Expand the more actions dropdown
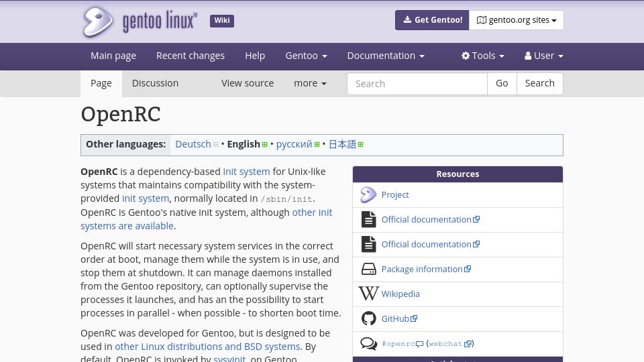Screen dimensions: 644x362 (x=310, y=83)
